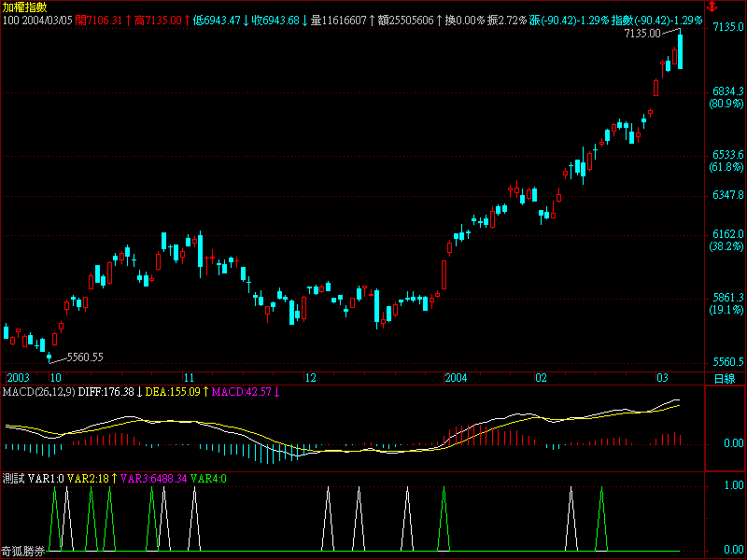Image resolution: width=747 pixels, height=560 pixels.
Task: Click the 61.8% Fibonacci level label
Action: click(x=726, y=168)
